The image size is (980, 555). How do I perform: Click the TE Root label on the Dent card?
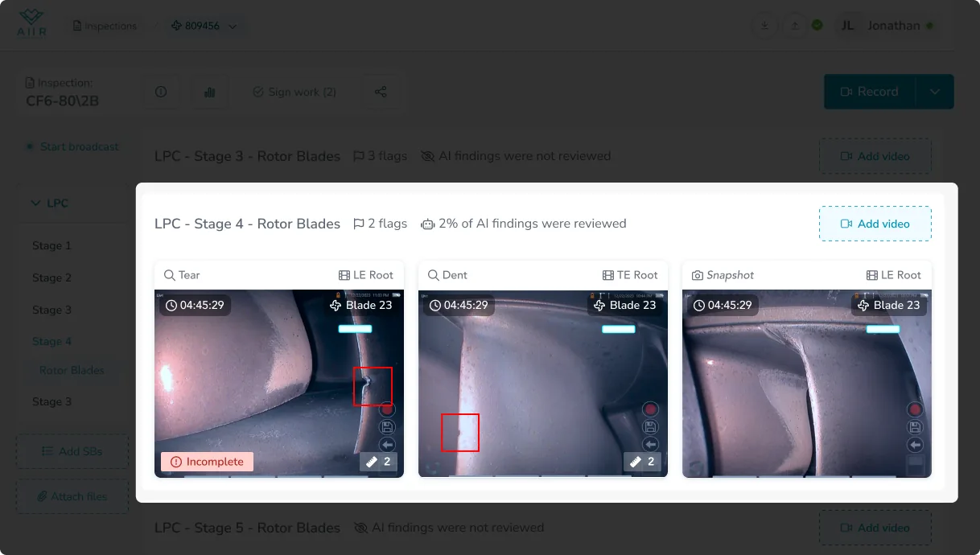click(630, 275)
